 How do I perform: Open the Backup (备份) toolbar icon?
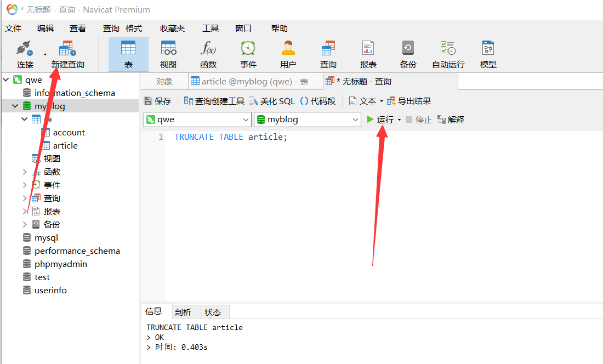(408, 54)
